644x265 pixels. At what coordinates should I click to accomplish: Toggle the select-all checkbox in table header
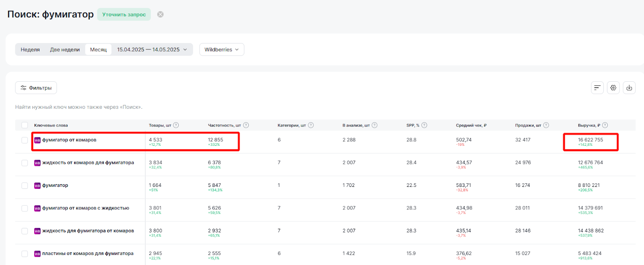pyautogui.click(x=25, y=125)
